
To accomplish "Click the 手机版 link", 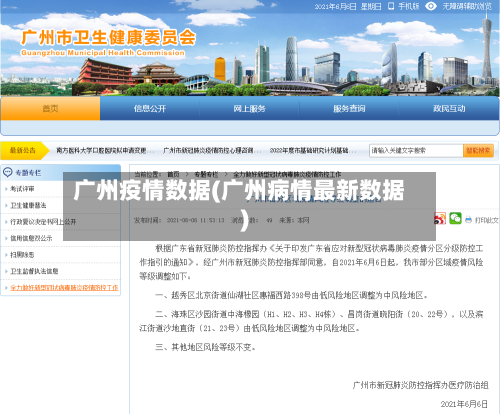I will 409,6.
